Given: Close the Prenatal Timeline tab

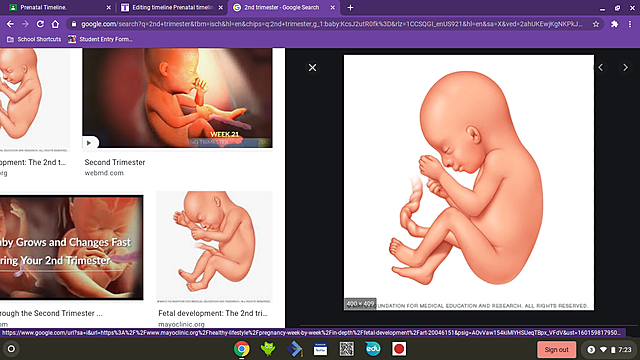Looking at the screenshot, I should (109, 7).
